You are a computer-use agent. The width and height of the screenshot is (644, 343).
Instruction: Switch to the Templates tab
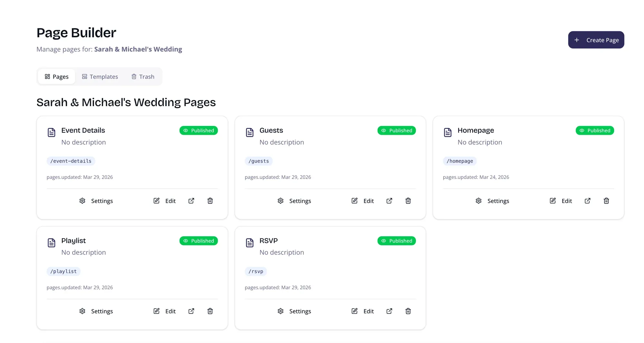point(100,76)
